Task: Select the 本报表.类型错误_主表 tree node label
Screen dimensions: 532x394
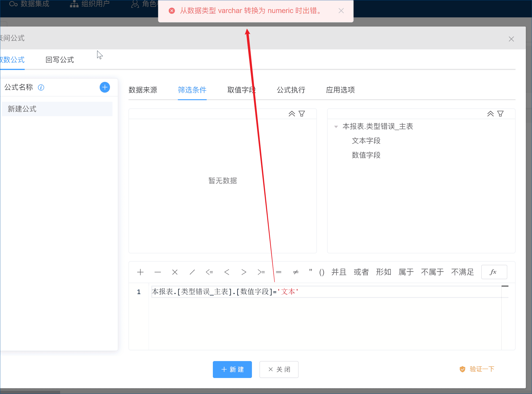Action: pos(377,126)
